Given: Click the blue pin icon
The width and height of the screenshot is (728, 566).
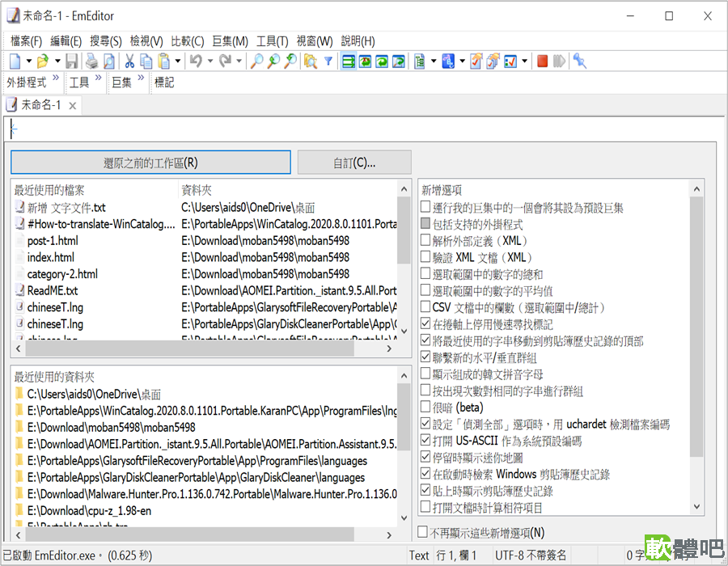Looking at the screenshot, I should 579,61.
